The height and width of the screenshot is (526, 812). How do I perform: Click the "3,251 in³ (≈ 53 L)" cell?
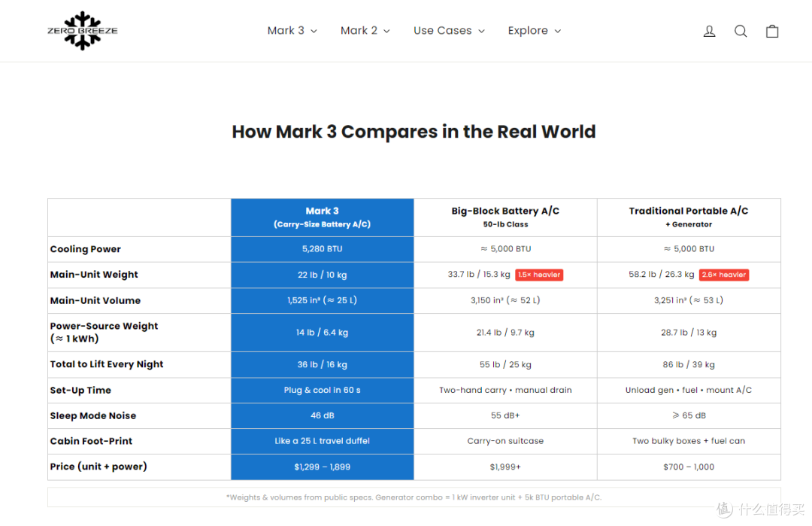(x=689, y=300)
